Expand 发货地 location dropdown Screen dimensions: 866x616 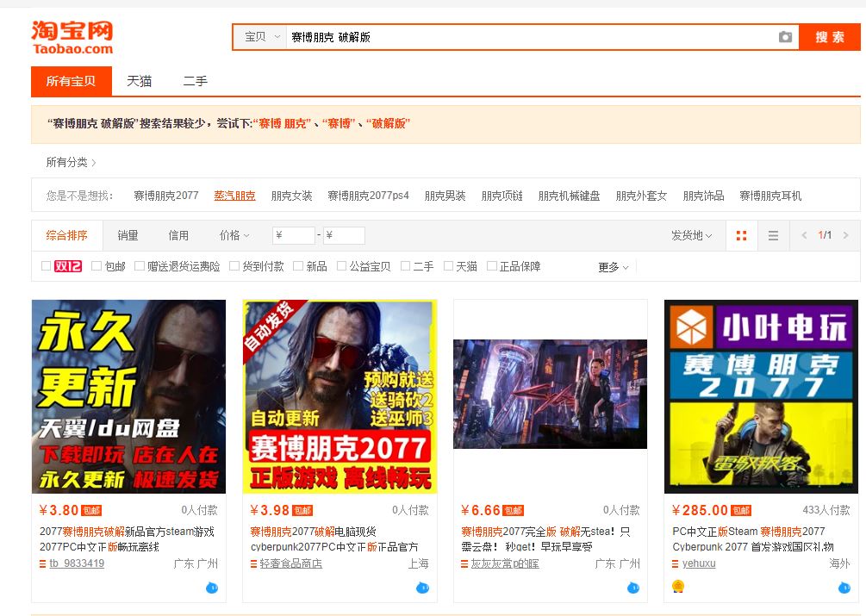(x=691, y=236)
